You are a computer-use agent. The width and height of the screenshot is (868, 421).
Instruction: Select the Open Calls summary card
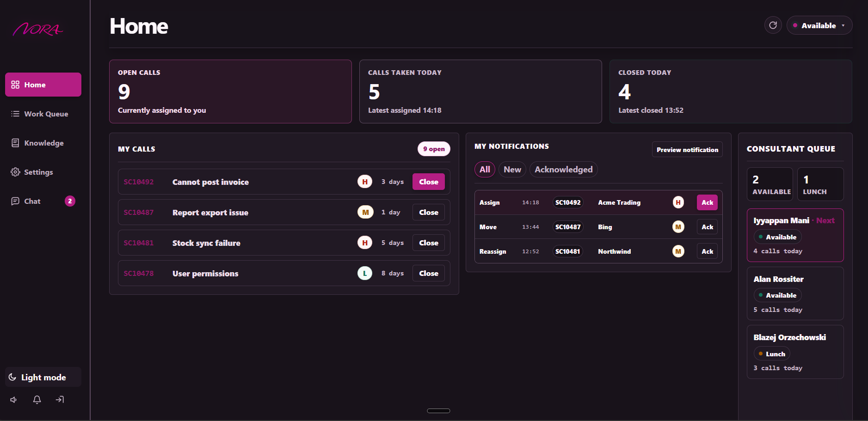coord(230,92)
